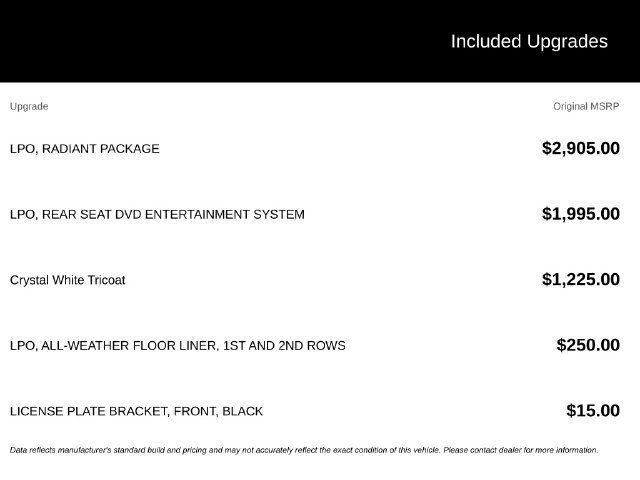Click the Included Upgrades header title

click(529, 42)
